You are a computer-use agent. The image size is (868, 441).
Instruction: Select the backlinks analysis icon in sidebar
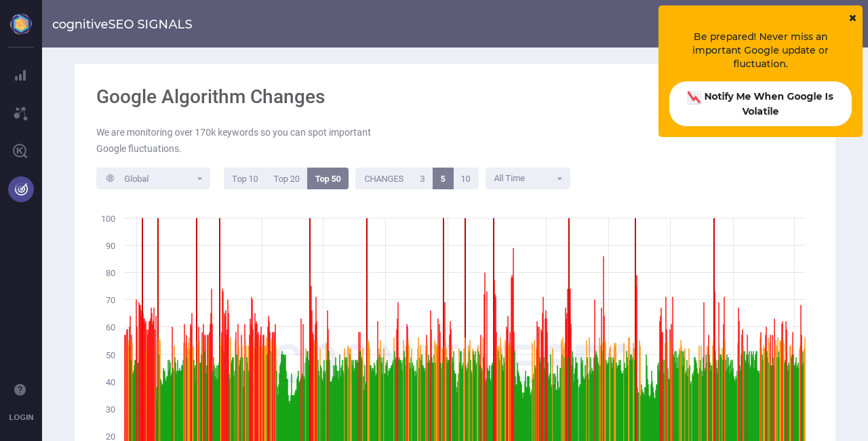(20, 113)
